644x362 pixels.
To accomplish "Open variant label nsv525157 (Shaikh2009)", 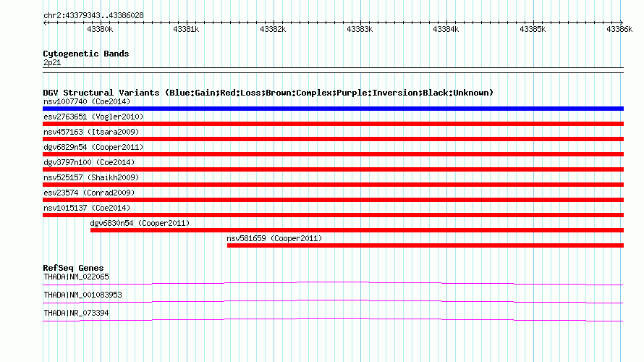I will [91, 177].
